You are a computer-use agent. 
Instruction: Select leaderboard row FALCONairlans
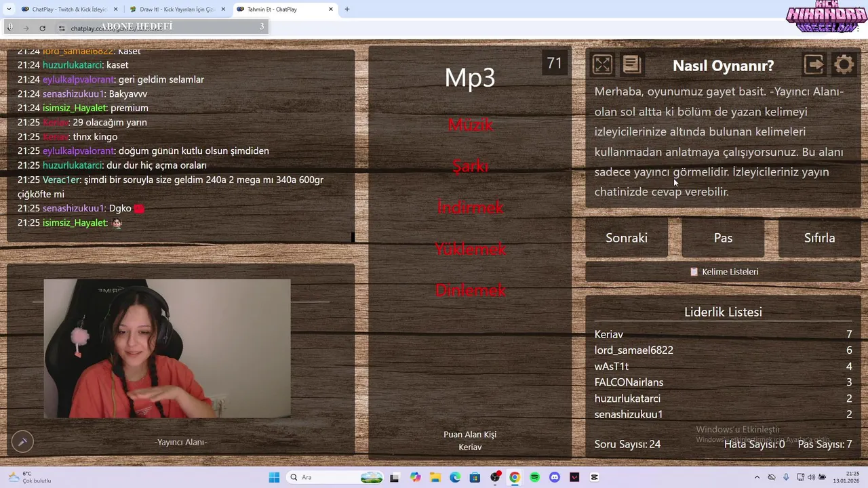click(723, 382)
